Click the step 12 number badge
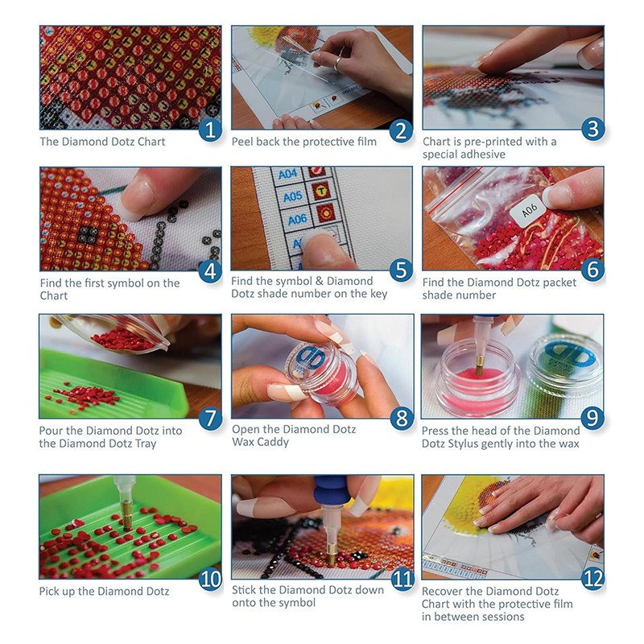The image size is (644, 644). click(x=593, y=578)
